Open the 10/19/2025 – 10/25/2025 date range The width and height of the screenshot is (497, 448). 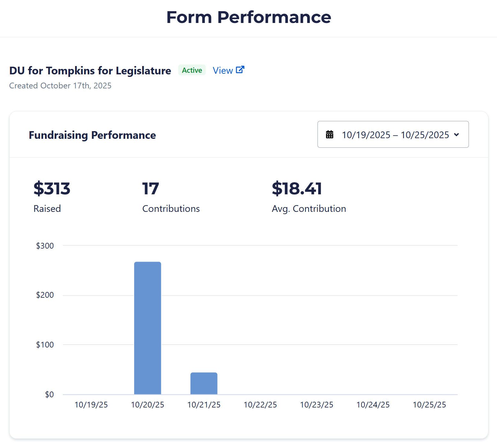[395, 135]
